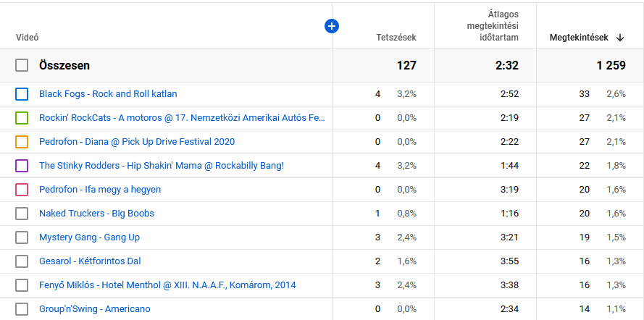
Task: Click the Megtekintések column header
Action: tap(578, 38)
